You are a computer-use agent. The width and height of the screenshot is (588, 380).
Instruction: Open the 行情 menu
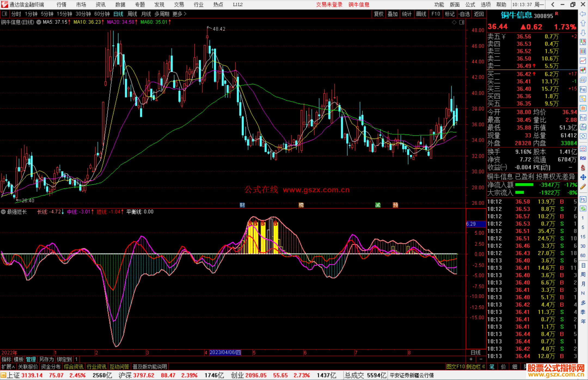[x=61, y=5]
